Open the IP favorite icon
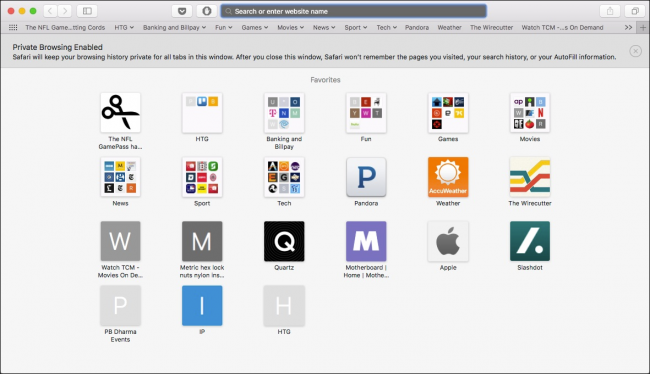 click(202, 306)
